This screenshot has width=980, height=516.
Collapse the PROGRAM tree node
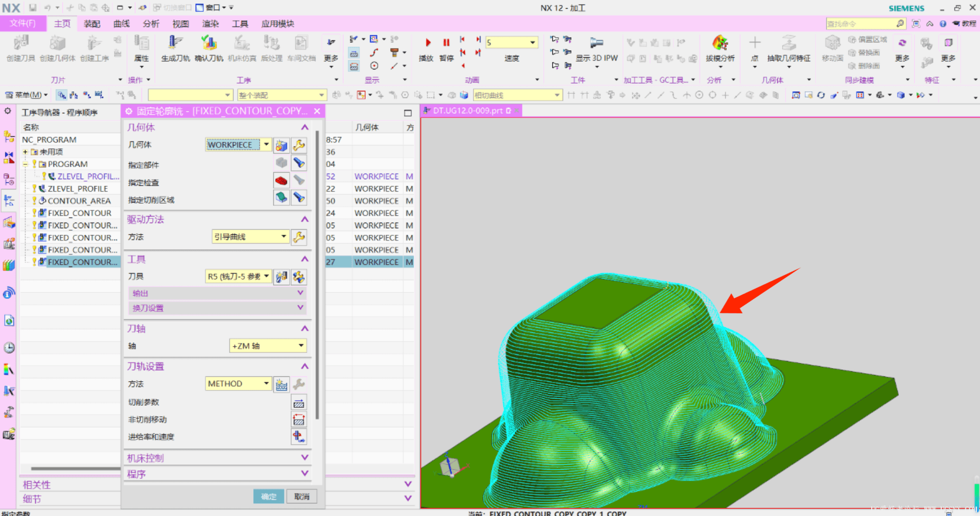click(25, 164)
